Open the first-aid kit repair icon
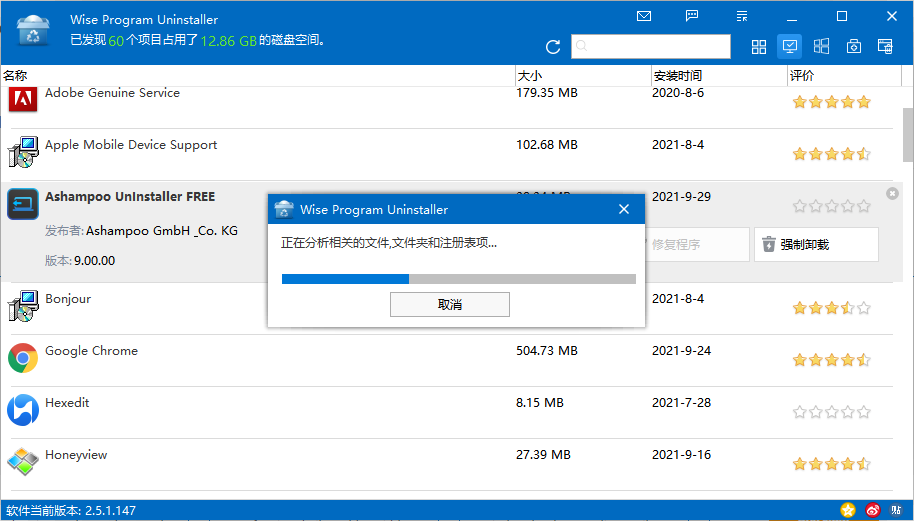This screenshot has height=521, width=914. [854, 47]
